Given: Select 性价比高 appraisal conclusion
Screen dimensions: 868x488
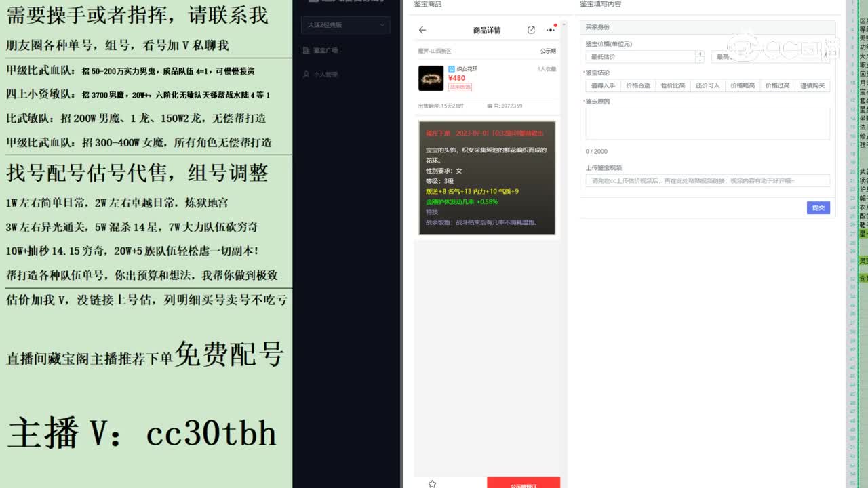Looking at the screenshot, I should coord(673,86).
